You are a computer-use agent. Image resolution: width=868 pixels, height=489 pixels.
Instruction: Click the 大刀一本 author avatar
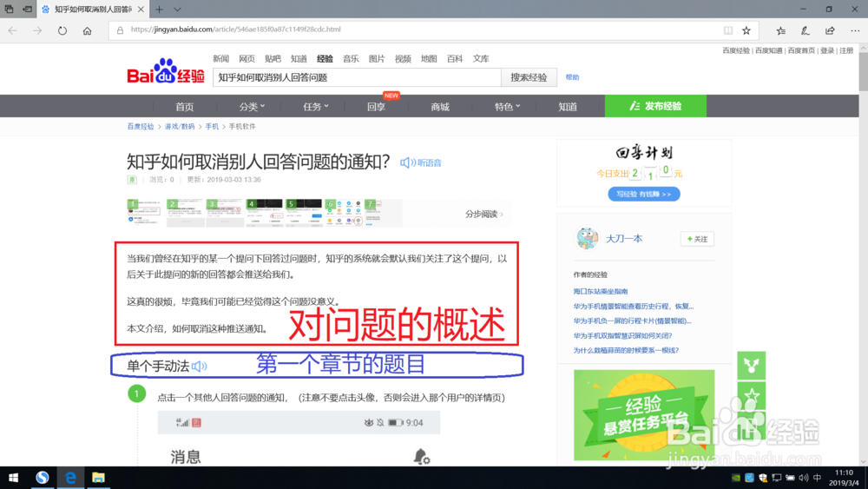click(x=587, y=239)
